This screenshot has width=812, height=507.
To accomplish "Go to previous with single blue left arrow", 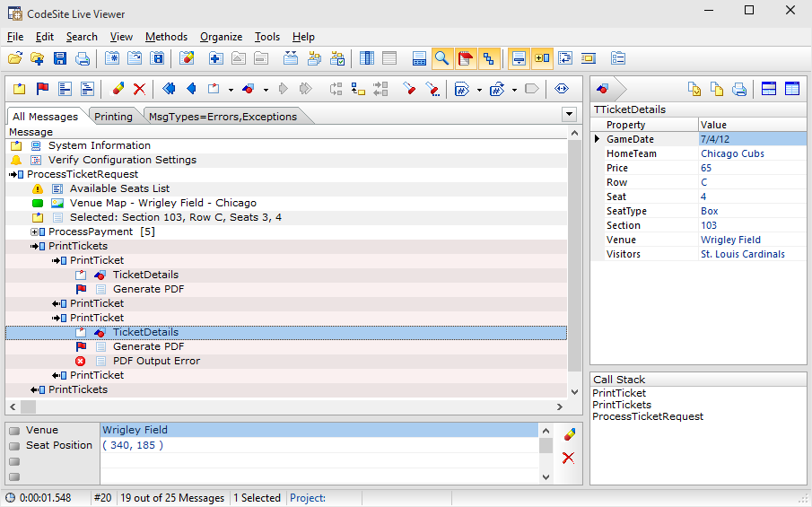I will click(x=191, y=89).
